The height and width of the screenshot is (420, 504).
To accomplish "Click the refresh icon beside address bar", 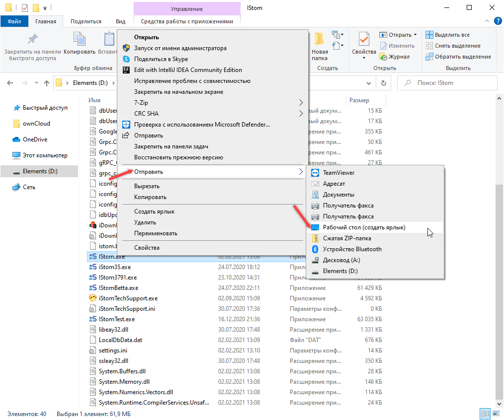I will tap(383, 83).
